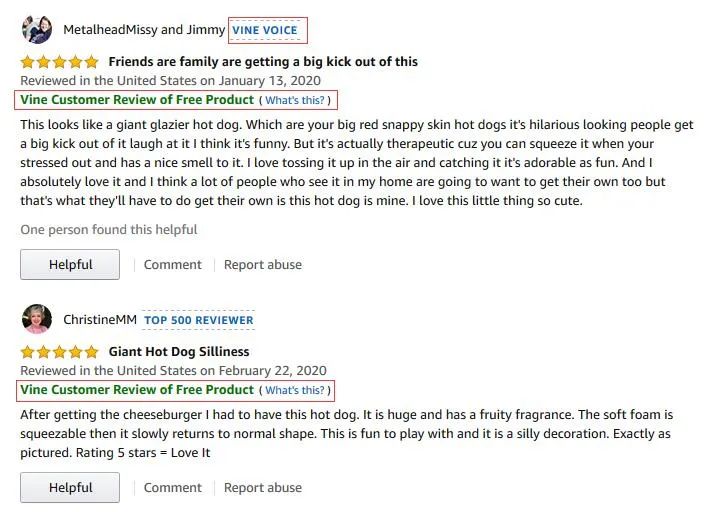Open the "Giant Hot Dog Silliness" review title

pyautogui.click(x=178, y=352)
